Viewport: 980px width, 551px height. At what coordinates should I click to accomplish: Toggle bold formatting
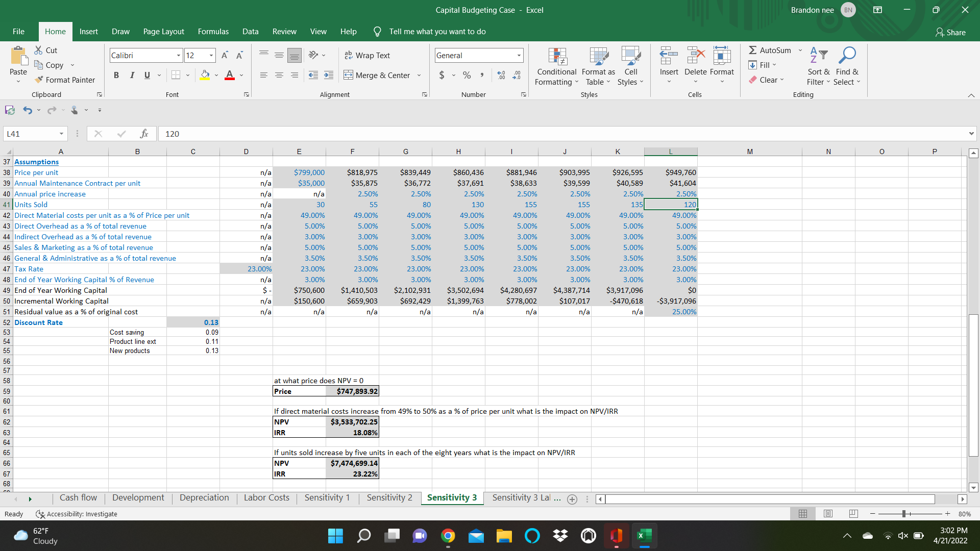point(116,75)
